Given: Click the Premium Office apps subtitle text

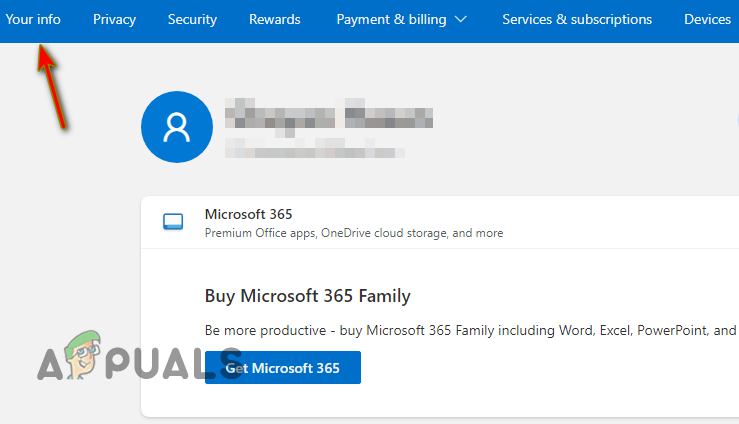Looking at the screenshot, I should coord(353,233).
